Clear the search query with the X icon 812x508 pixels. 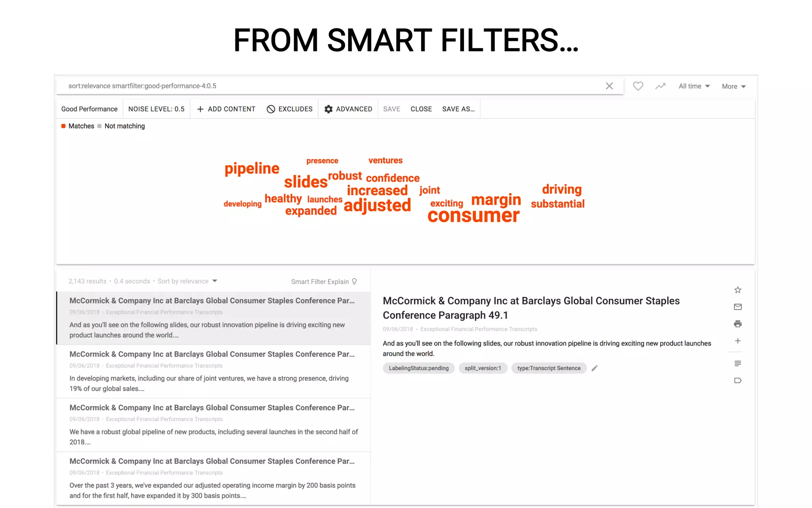click(609, 86)
